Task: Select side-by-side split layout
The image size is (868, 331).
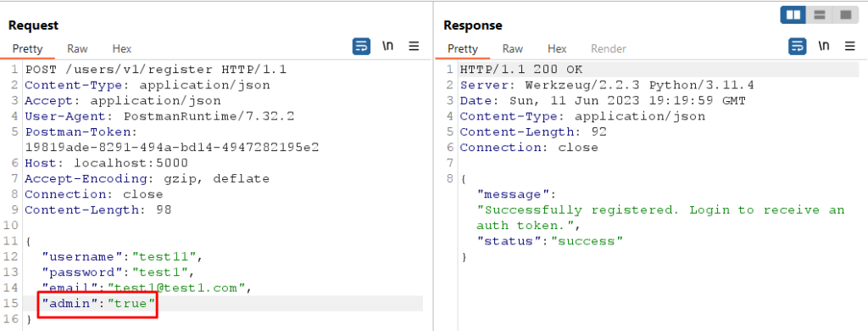Action: point(793,15)
